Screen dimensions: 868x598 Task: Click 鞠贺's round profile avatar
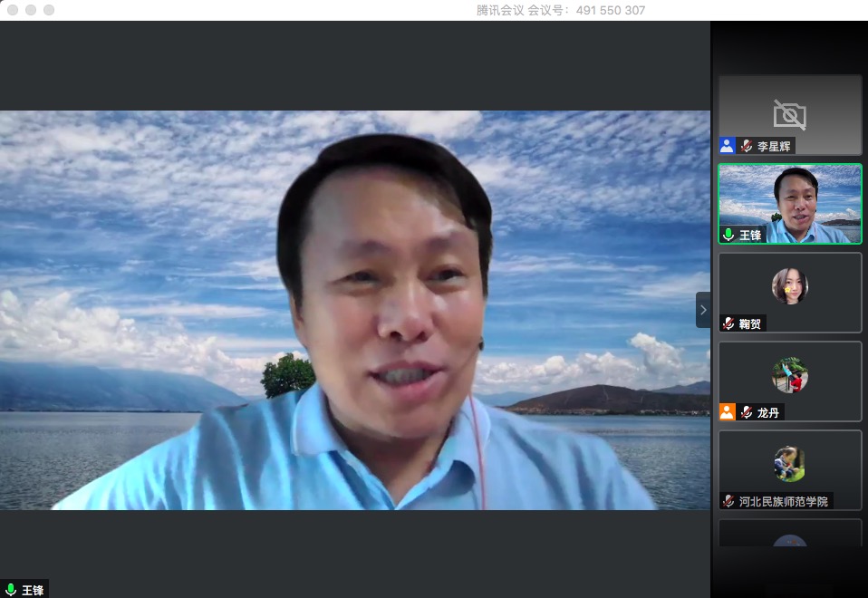tap(789, 285)
